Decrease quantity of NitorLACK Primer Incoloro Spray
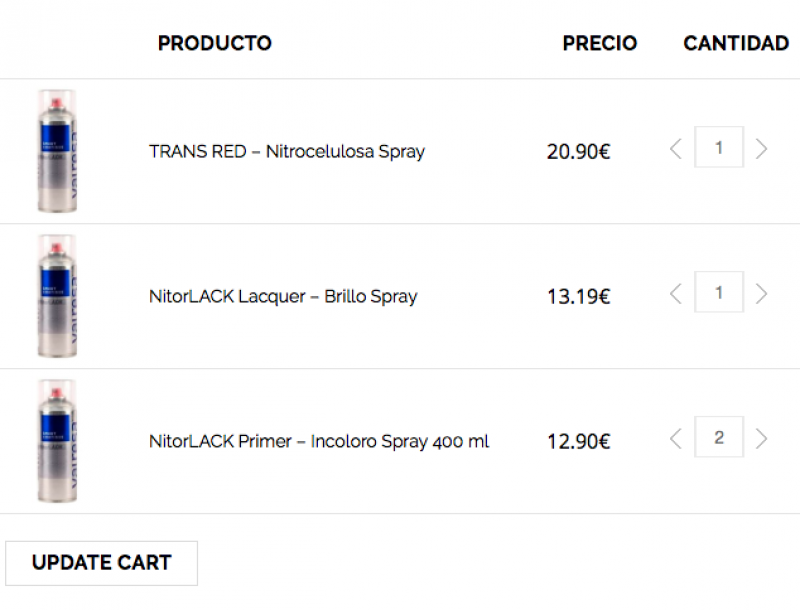 click(x=676, y=438)
